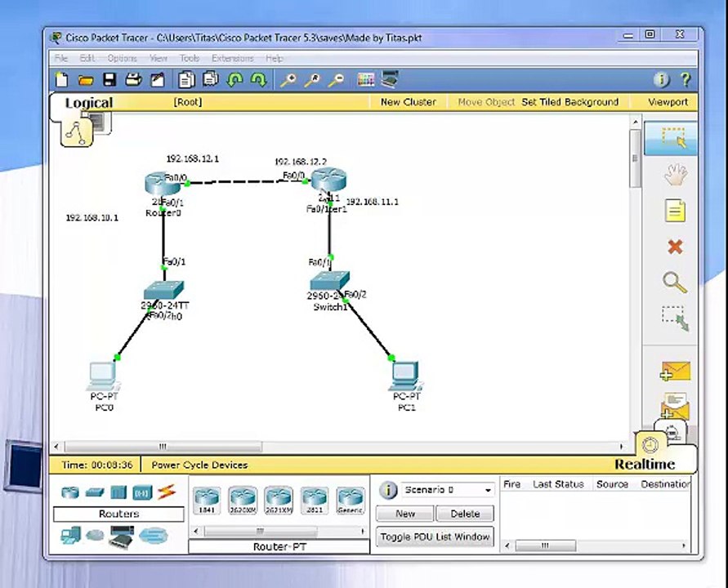Click Power Cycle Devices
Viewport: 728px width, 588px height.
click(199, 465)
